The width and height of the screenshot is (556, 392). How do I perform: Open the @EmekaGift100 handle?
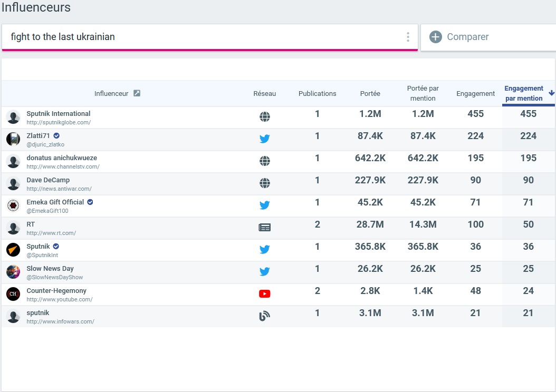[x=47, y=211]
